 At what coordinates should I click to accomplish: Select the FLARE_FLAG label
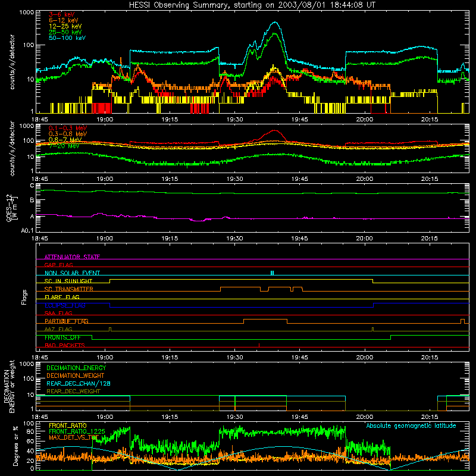(62, 297)
